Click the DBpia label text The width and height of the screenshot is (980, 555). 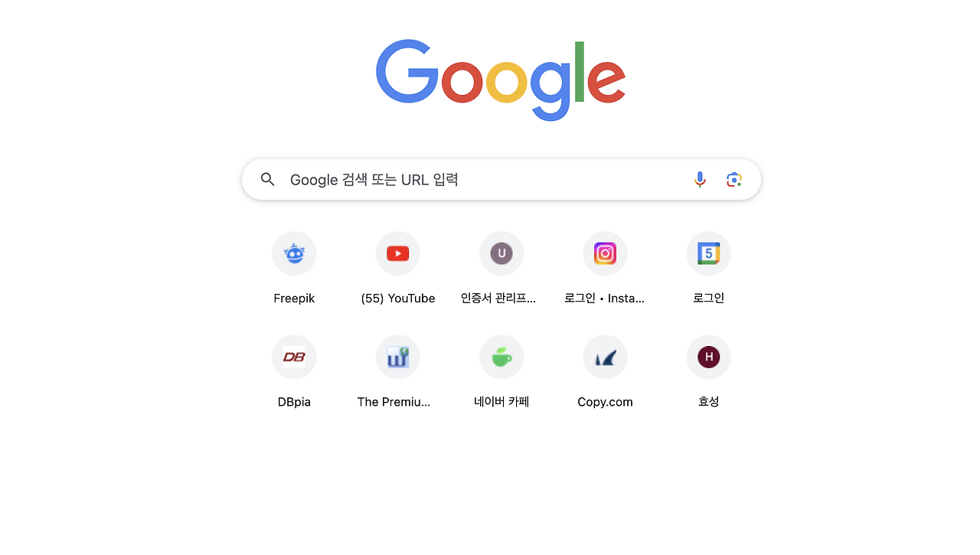pos(294,402)
